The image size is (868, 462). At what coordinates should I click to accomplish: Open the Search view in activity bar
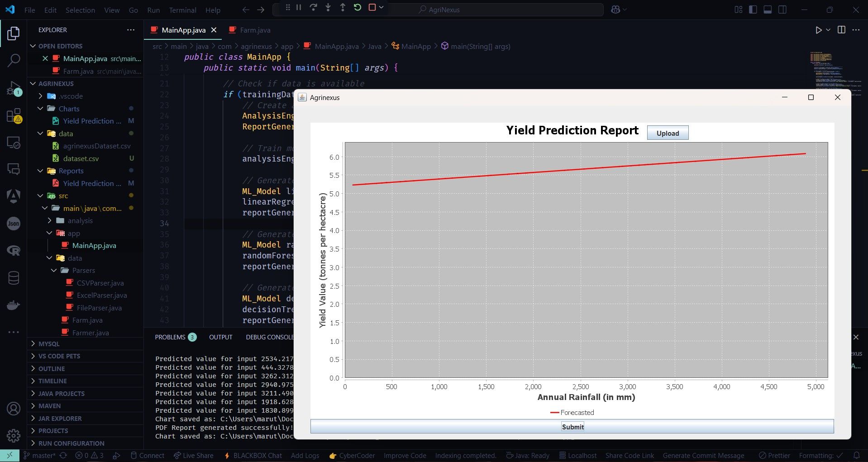(x=14, y=60)
